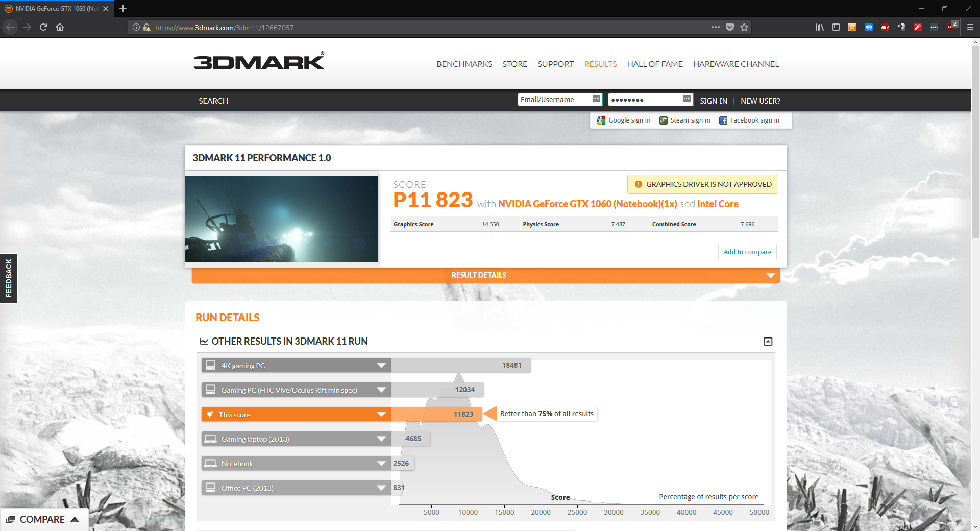Reload the current page
The image size is (980, 531).
tap(43, 27)
